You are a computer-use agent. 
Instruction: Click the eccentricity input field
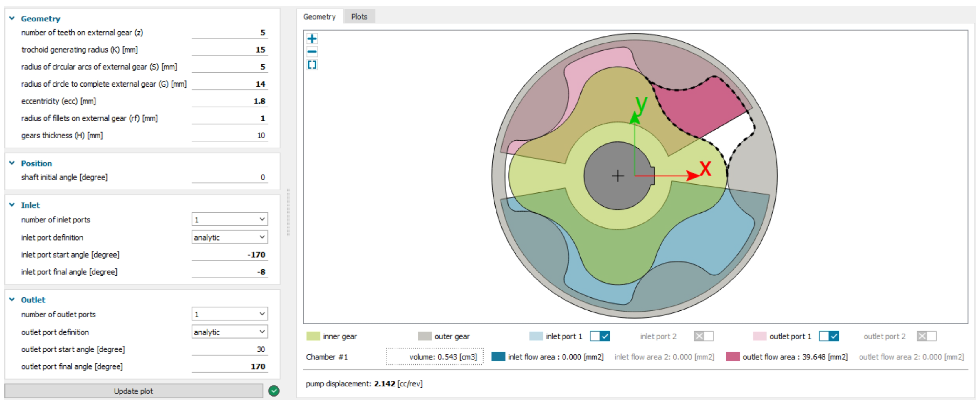(229, 101)
